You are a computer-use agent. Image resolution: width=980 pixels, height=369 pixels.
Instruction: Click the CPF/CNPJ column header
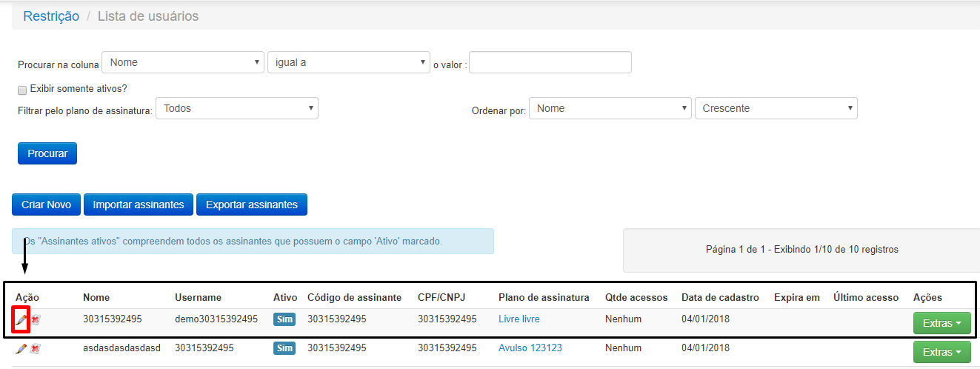pos(441,298)
